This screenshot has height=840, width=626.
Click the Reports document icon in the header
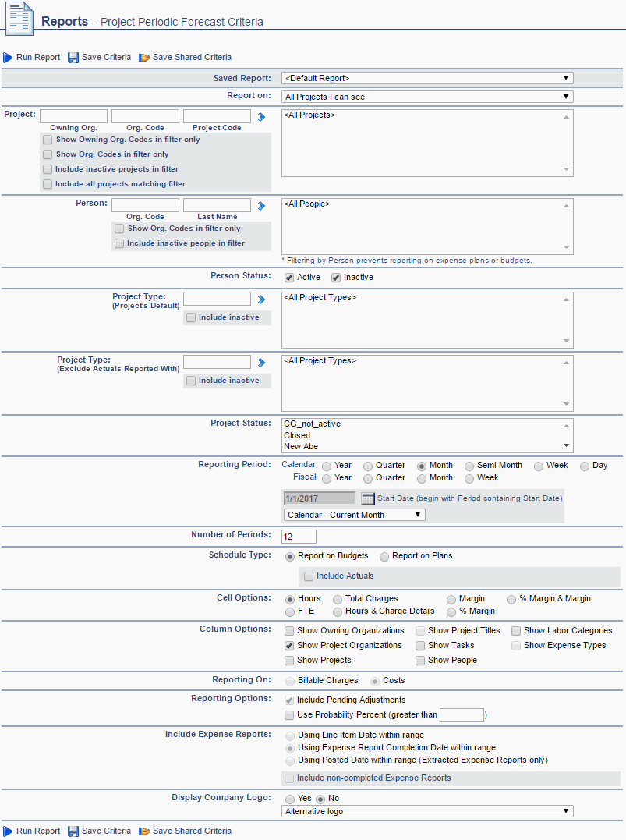(x=20, y=19)
